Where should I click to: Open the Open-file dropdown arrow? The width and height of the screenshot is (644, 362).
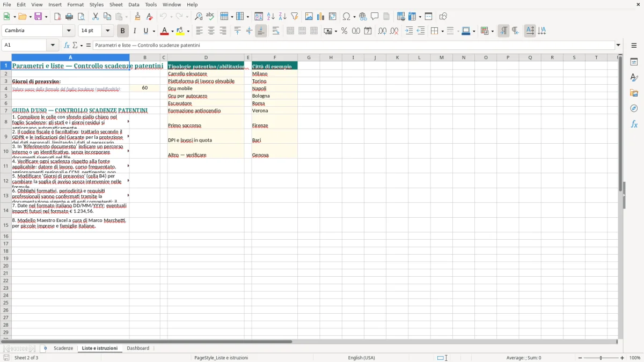click(30, 17)
